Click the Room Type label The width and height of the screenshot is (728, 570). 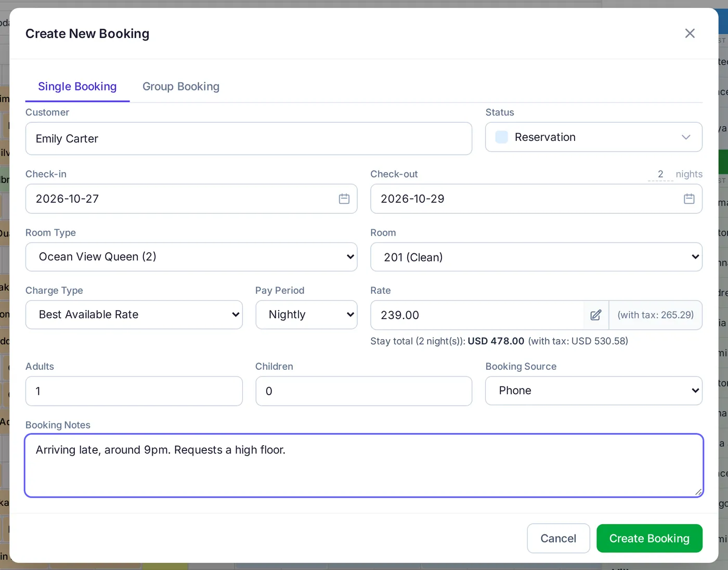pos(50,233)
